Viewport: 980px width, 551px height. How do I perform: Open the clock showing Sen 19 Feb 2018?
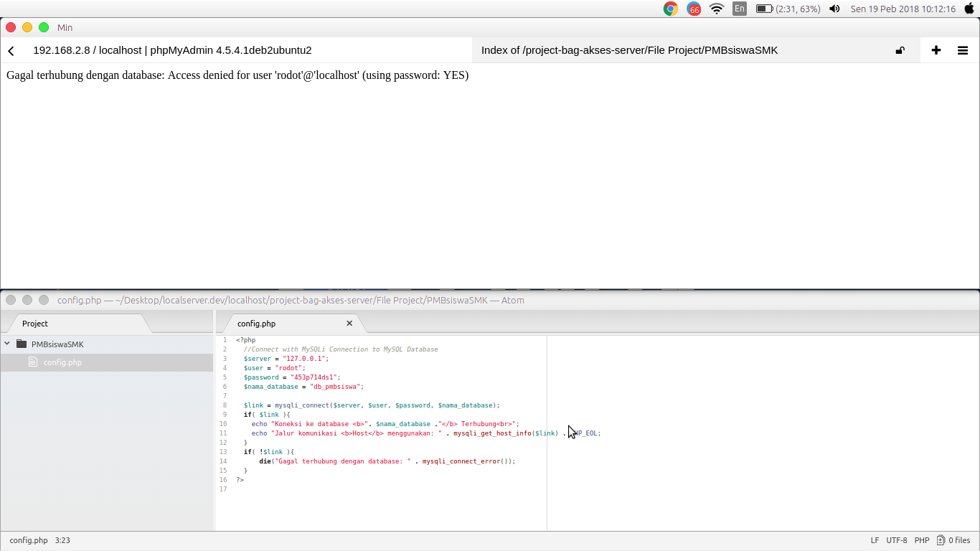pyautogui.click(x=903, y=9)
